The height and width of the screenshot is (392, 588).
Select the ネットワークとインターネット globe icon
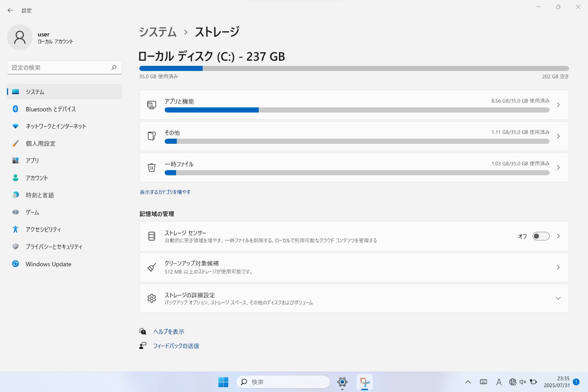(15, 126)
